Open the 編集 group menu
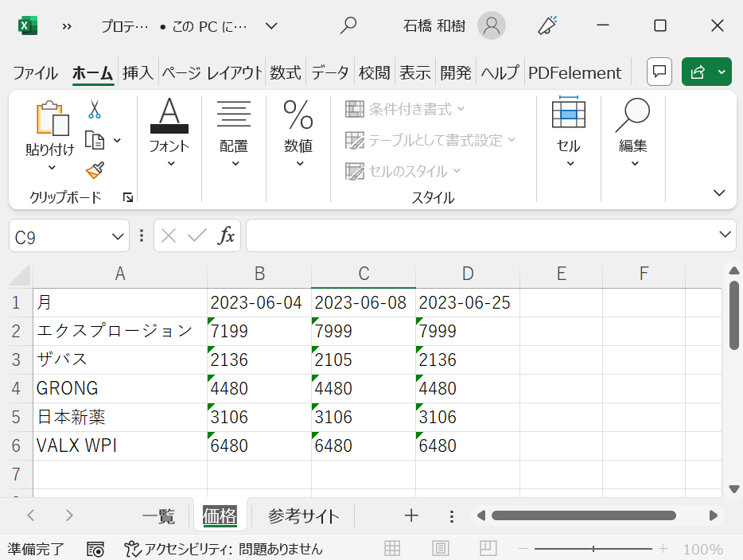Image resolution: width=743 pixels, height=560 pixels. pos(633,132)
